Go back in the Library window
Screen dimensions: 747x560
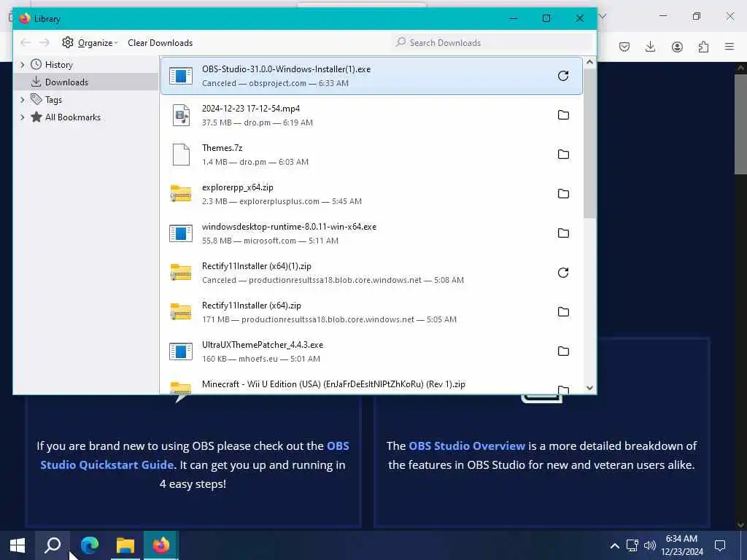click(x=26, y=43)
